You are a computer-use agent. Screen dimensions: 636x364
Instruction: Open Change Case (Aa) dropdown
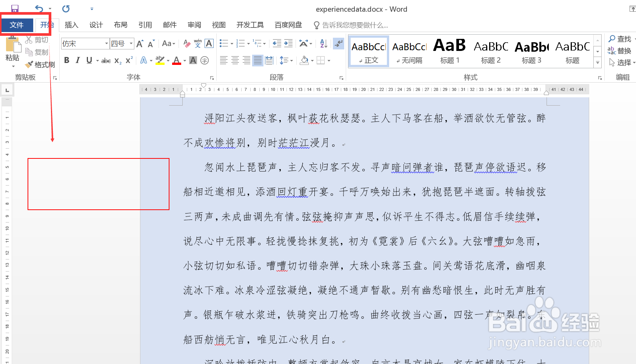click(x=168, y=44)
